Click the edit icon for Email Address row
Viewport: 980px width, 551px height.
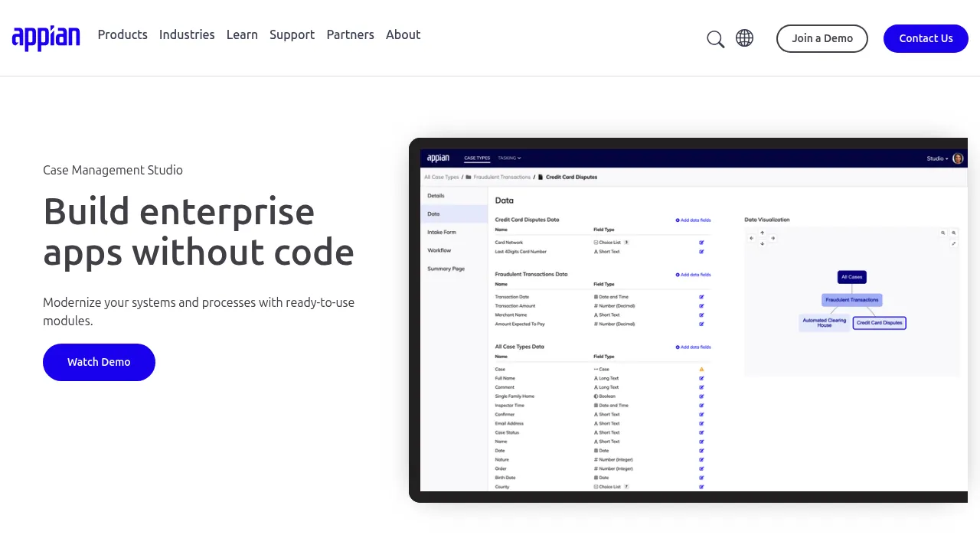pos(701,424)
